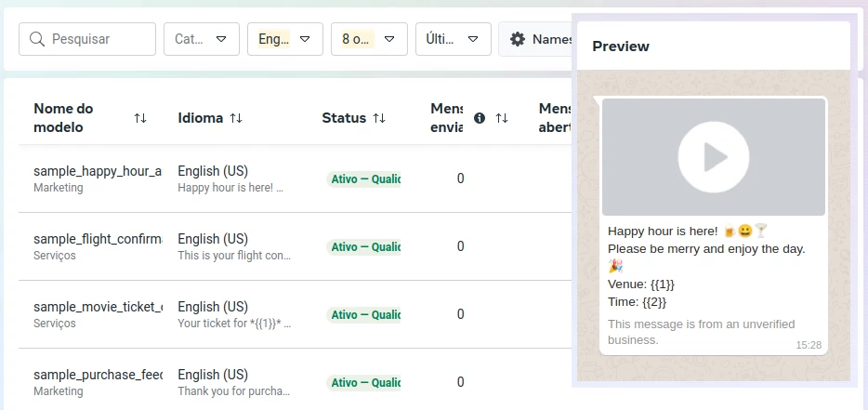Sort by messages sent column arrows
Screen dimensions: 868x410
pyautogui.click(x=502, y=118)
